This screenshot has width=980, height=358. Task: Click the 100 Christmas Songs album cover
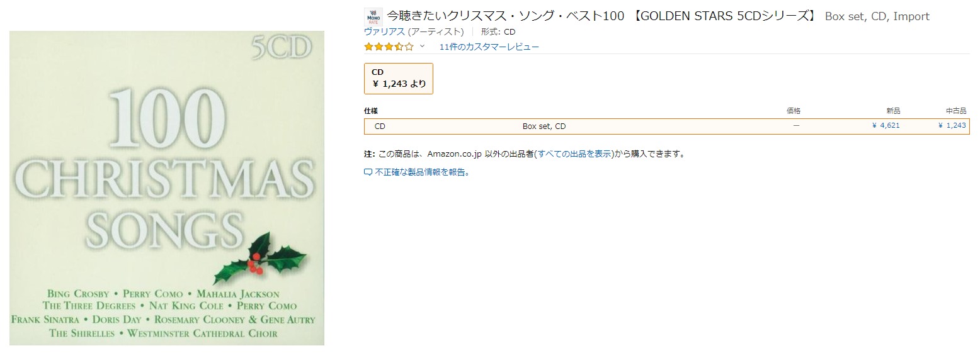(167, 188)
